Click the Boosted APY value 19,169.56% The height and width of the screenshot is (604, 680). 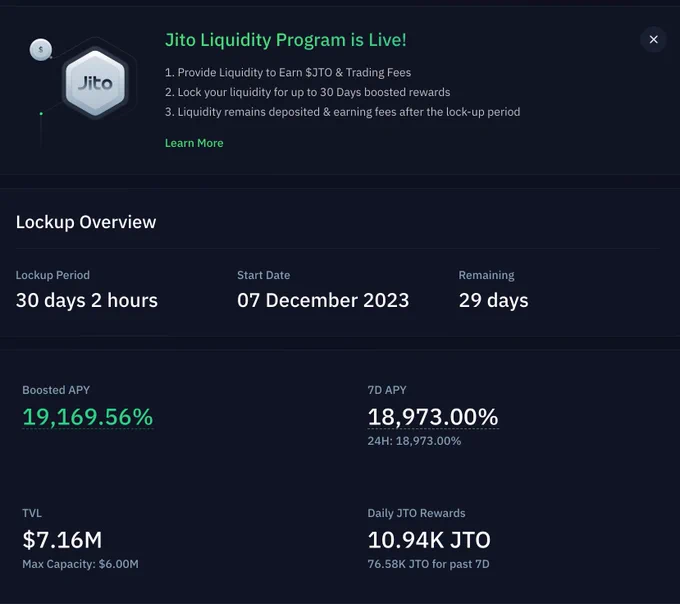[x=88, y=417]
